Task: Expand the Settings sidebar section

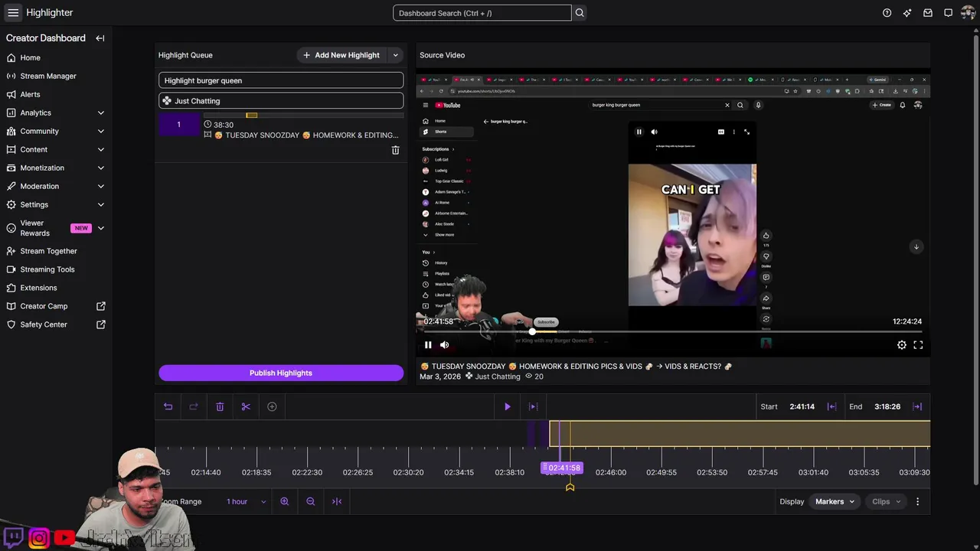Action: pos(100,205)
